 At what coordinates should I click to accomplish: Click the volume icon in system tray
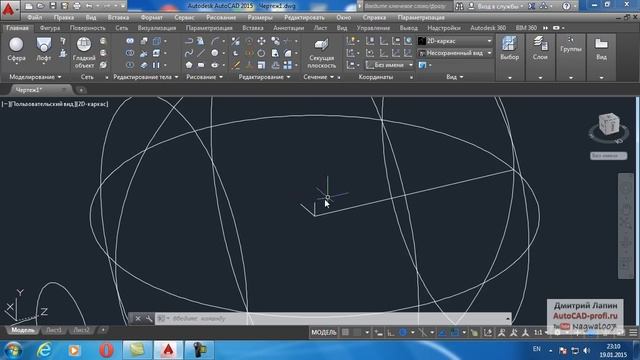[x=587, y=350]
